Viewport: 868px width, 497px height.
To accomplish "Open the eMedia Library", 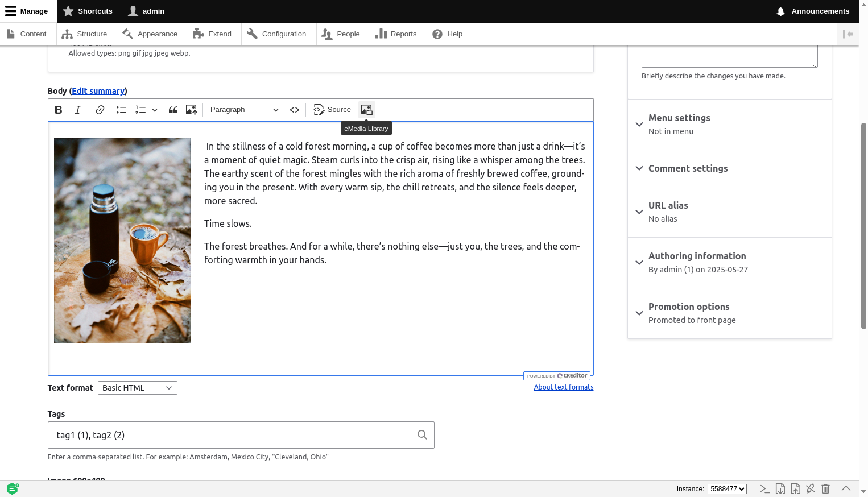I will 367,110.
